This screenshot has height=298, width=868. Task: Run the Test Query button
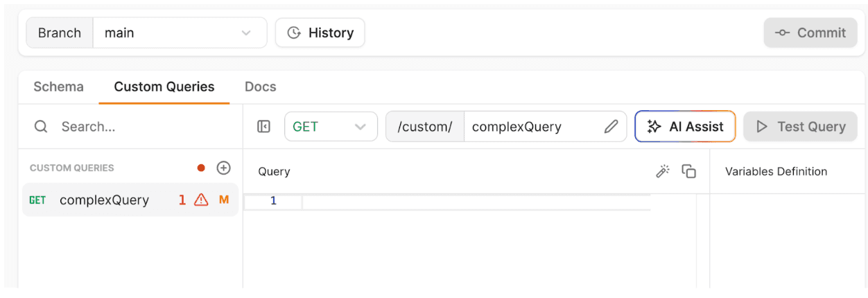pyautogui.click(x=800, y=127)
